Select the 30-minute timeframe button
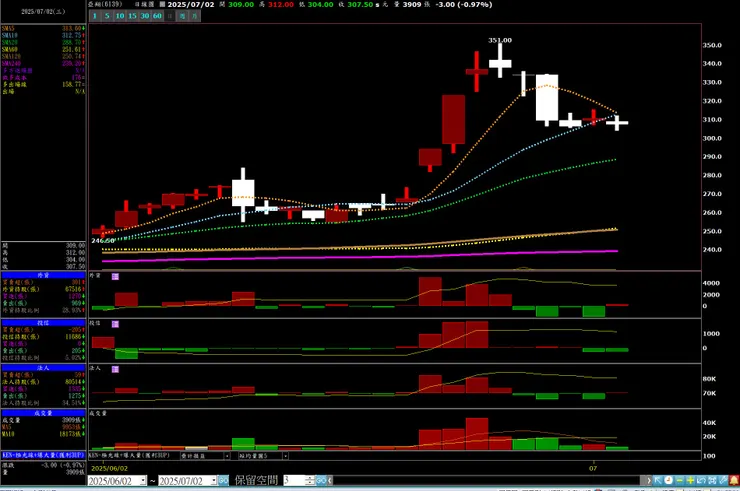 click(x=145, y=16)
